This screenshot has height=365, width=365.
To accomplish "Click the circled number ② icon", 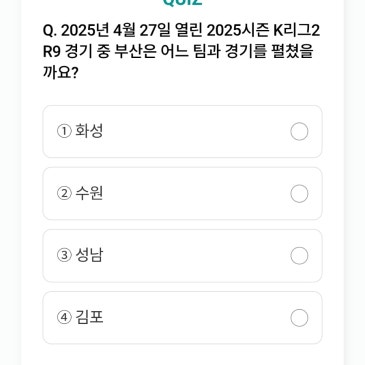I will pos(64,193).
